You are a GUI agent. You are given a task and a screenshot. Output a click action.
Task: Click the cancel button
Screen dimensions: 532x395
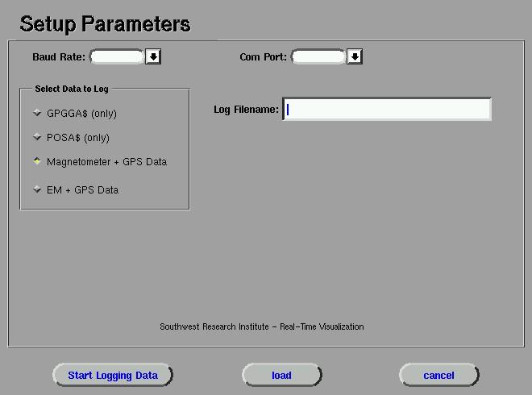coord(438,375)
